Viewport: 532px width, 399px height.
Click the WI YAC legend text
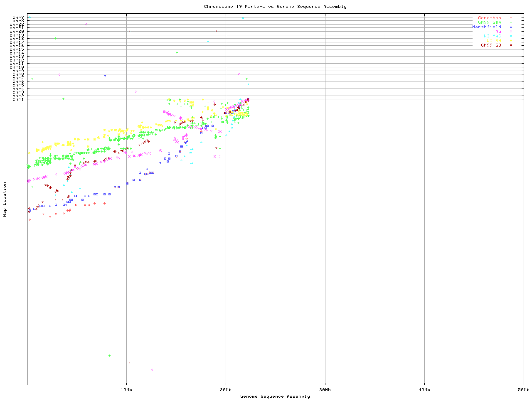coord(492,36)
